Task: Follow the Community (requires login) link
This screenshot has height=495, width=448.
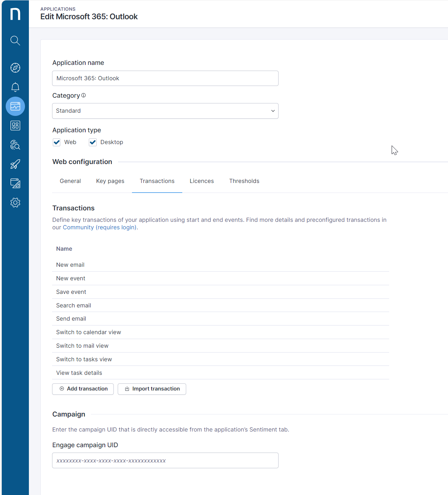Action: 100,228
